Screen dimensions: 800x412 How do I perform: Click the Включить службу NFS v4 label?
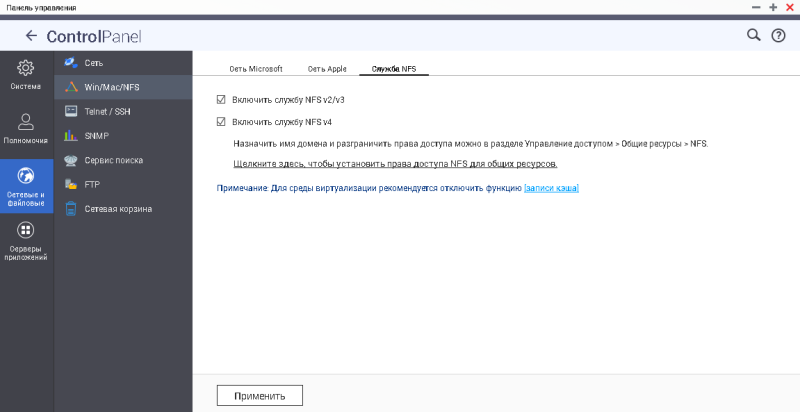[x=282, y=122]
